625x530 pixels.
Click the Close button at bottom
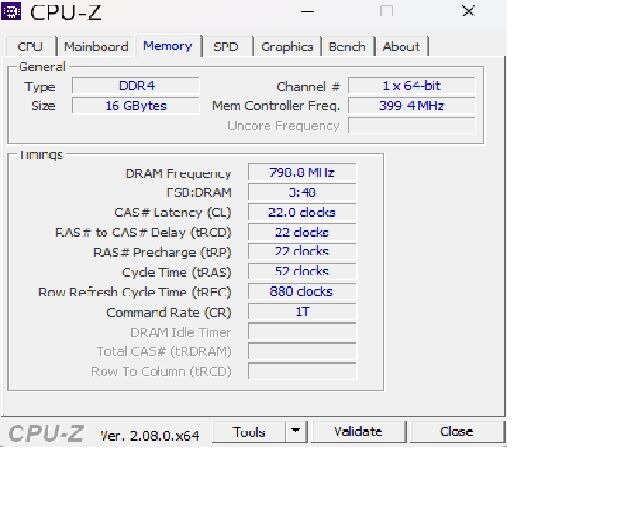[x=457, y=432]
